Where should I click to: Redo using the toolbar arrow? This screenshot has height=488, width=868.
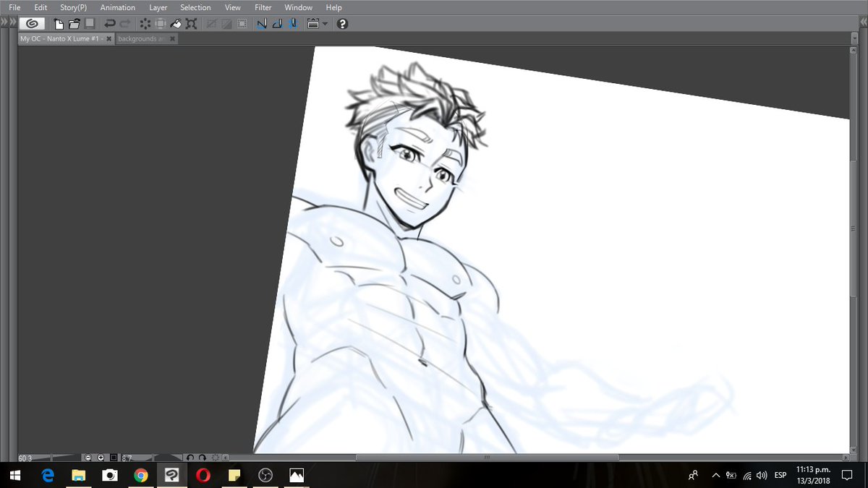click(124, 23)
